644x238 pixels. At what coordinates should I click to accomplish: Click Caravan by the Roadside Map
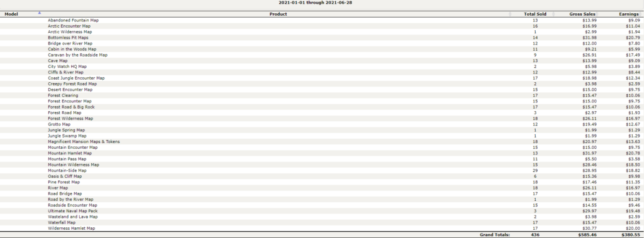tap(77, 55)
